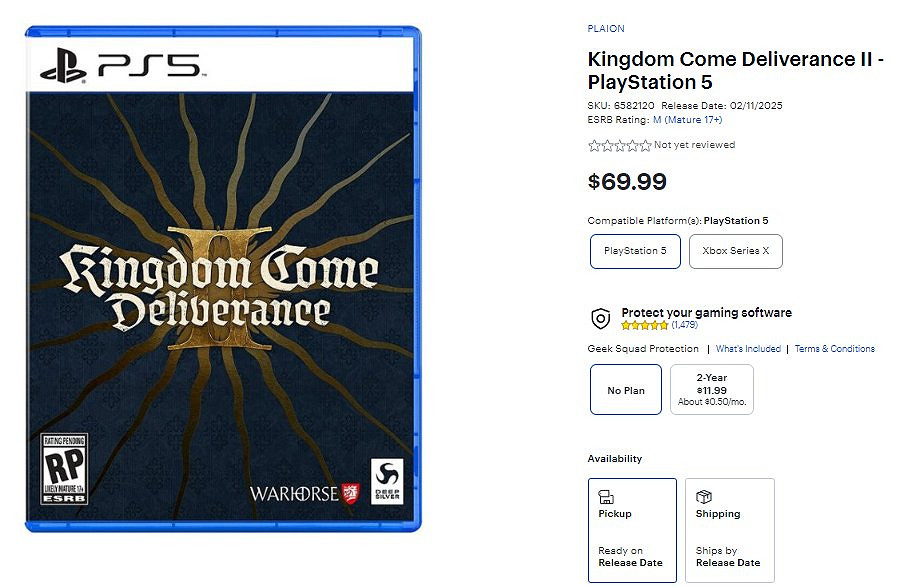Choose the 2-Year $11.99 protection plan
914x587 pixels.
711,390
